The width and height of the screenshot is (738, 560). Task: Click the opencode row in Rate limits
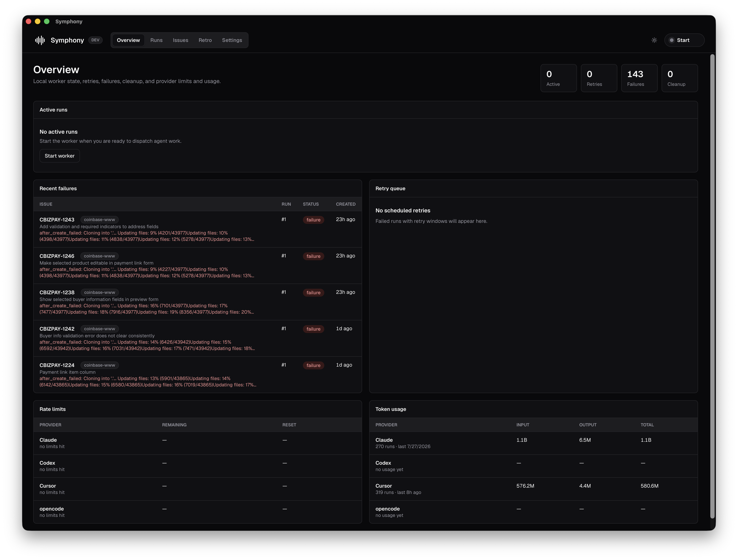click(197, 512)
